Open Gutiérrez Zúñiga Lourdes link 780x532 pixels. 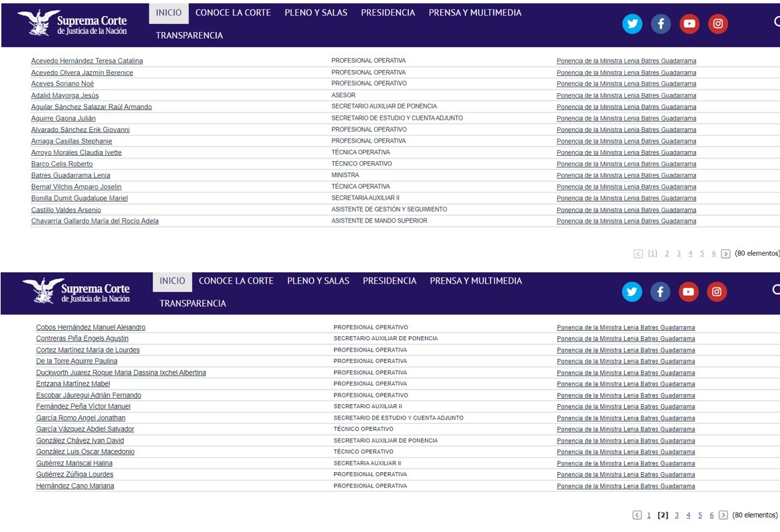pos(75,475)
